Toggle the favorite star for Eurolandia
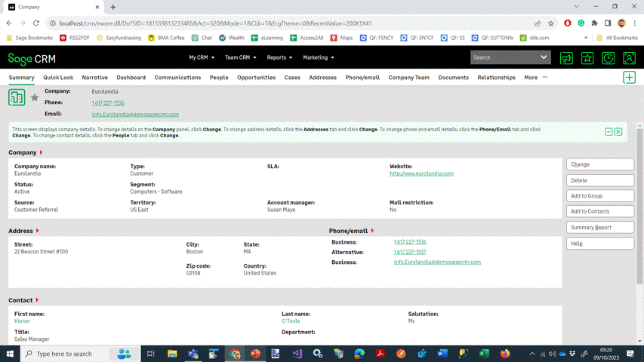644x362 pixels. click(x=35, y=98)
